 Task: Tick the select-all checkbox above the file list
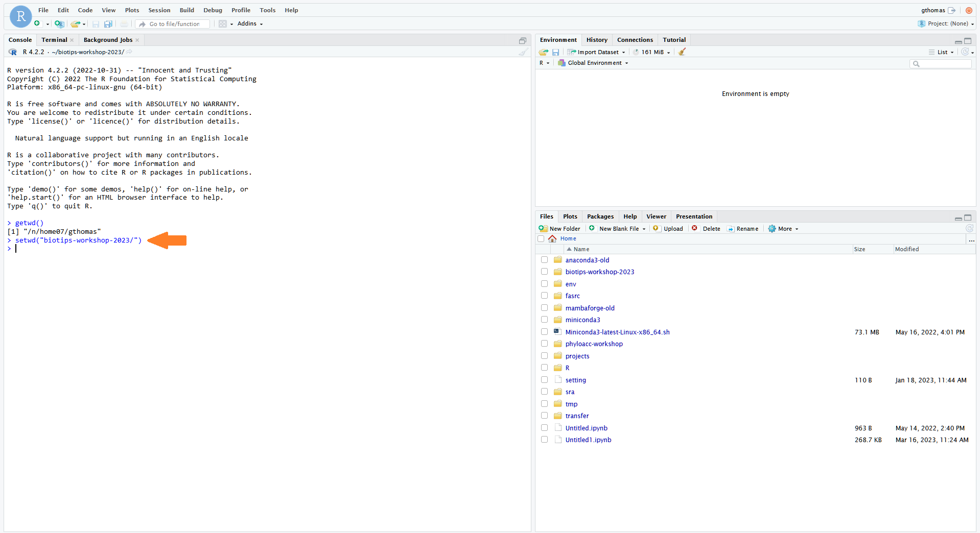point(541,238)
